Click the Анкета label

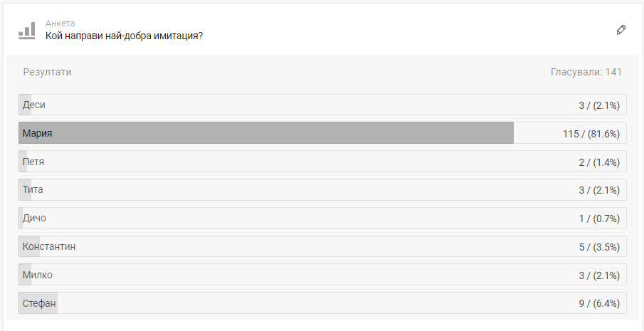coord(60,23)
